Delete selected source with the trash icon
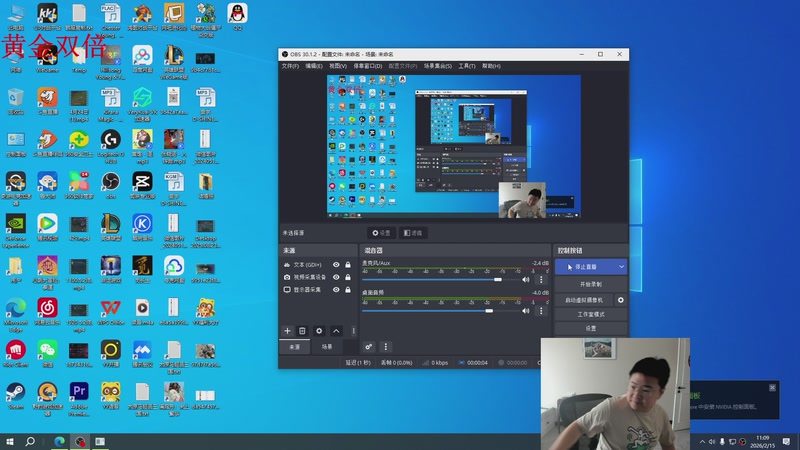The image size is (800, 450). tap(302, 331)
